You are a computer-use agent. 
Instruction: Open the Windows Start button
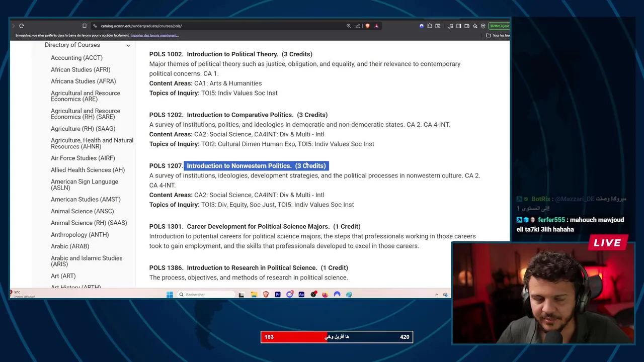170,294
